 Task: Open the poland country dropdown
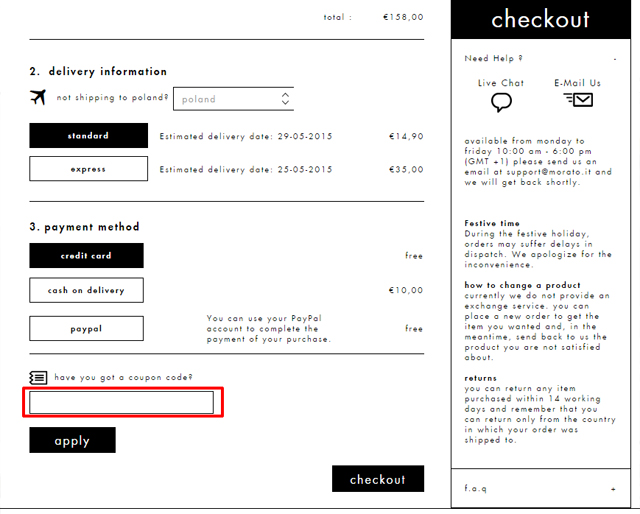pyautogui.click(x=232, y=99)
